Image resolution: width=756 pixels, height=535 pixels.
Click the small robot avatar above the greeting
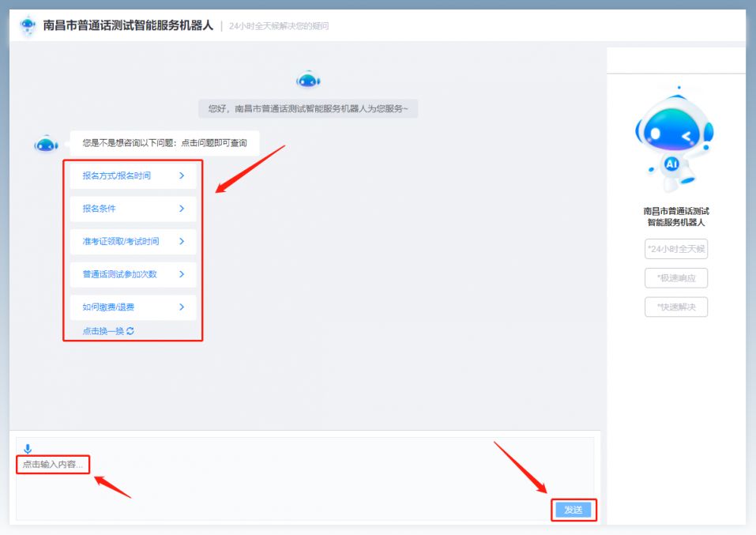click(x=308, y=80)
